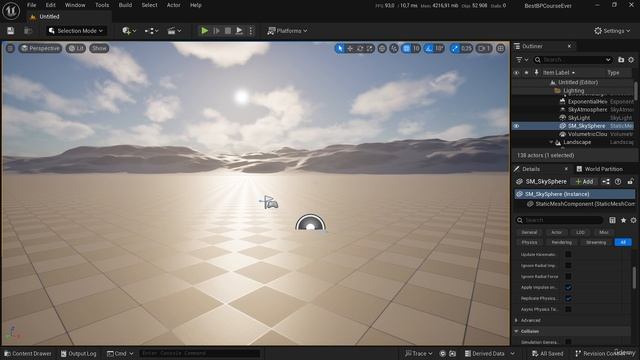Open the viewport Show flags button
Image resolution: width=640 pixels, height=360 pixels.
(99, 48)
